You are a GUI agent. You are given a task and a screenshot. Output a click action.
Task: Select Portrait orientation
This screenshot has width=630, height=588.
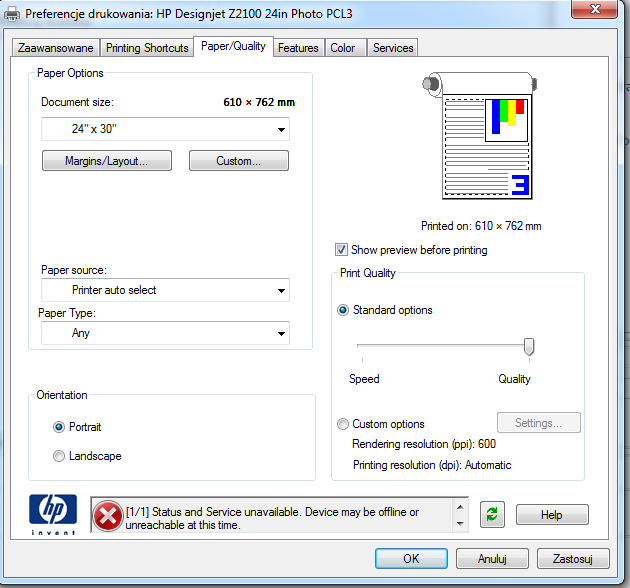click(x=59, y=427)
